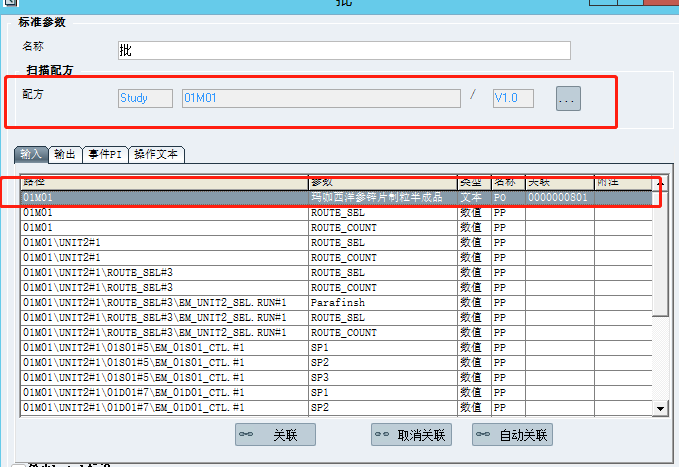The width and height of the screenshot is (679, 467).
Task: Click the 0000000801 cell in the 关联 column
Action: point(559,198)
